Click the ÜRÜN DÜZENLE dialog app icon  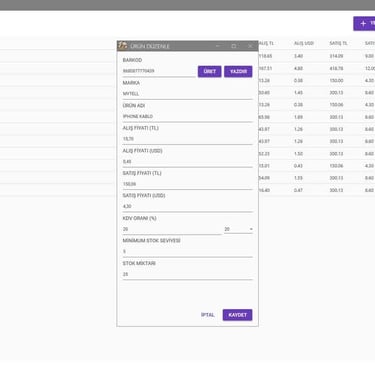123,46
